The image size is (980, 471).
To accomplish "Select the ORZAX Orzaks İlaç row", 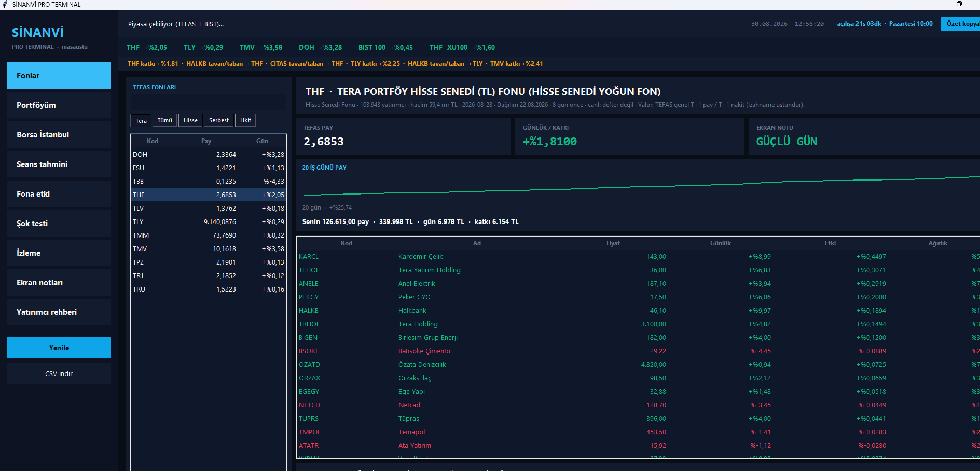I will click(x=639, y=378).
